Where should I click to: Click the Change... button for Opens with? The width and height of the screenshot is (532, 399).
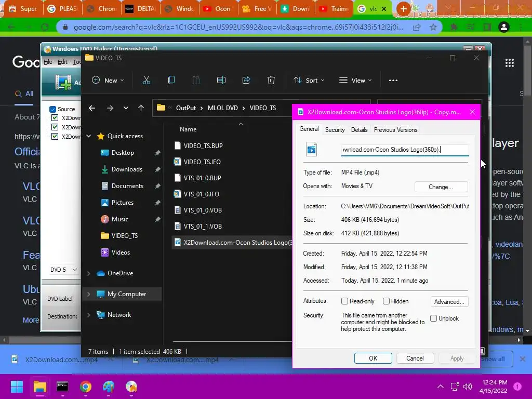441,187
